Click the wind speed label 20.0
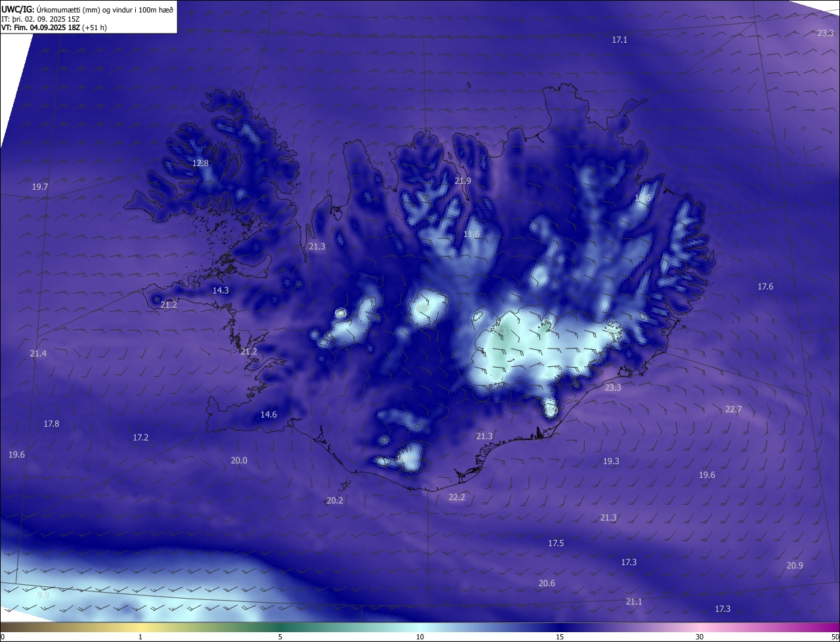 239,460
